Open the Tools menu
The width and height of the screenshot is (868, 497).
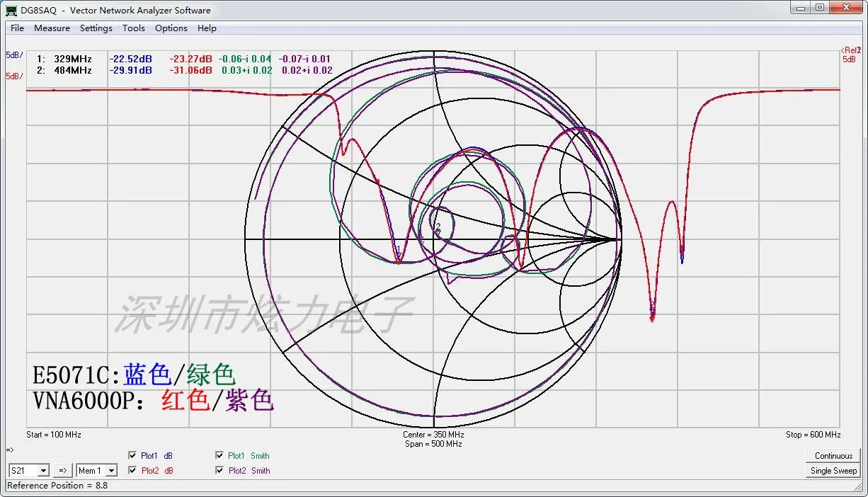point(133,28)
